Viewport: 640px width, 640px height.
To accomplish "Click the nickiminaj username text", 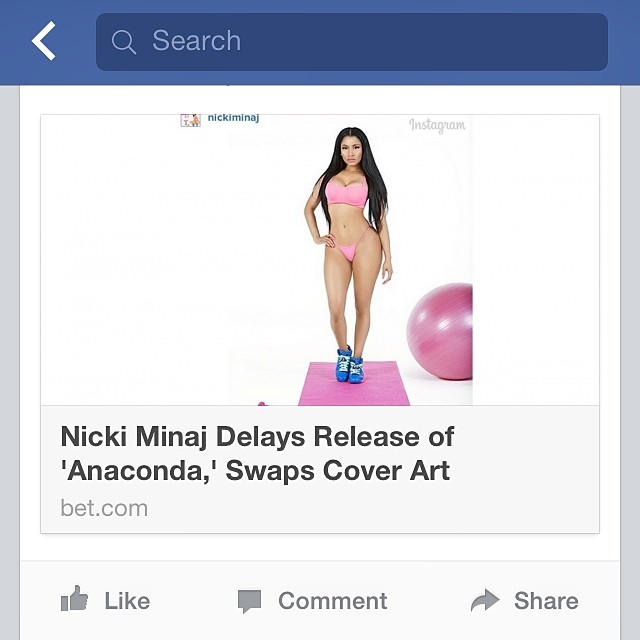I will (233, 118).
